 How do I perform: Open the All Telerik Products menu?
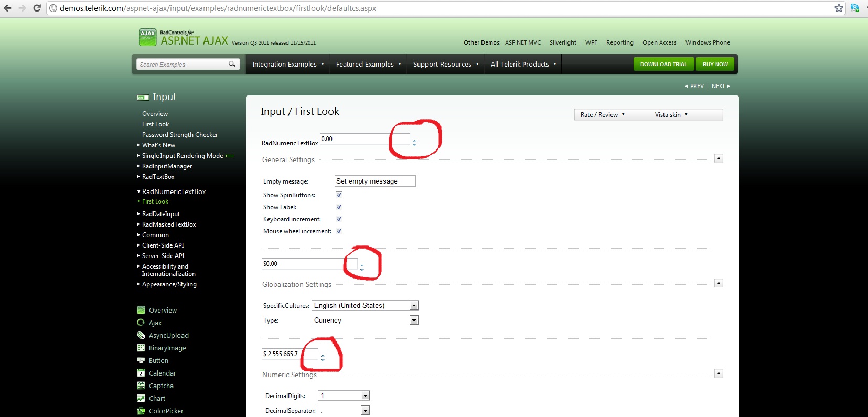(523, 64)
